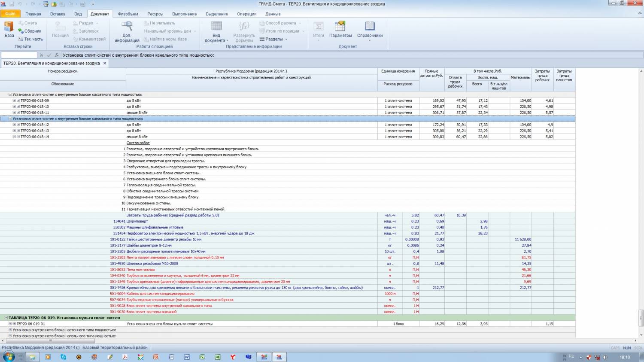Switch to the Физобъем ribbon tab
This screenshot has width=644, height=362.
[x=128, y=14]
